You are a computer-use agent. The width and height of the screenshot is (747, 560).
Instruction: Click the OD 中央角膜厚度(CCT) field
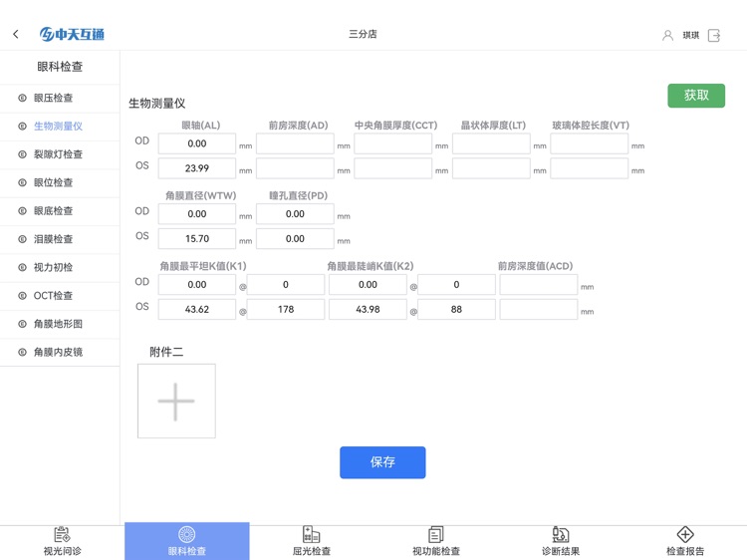click(393, 143)
